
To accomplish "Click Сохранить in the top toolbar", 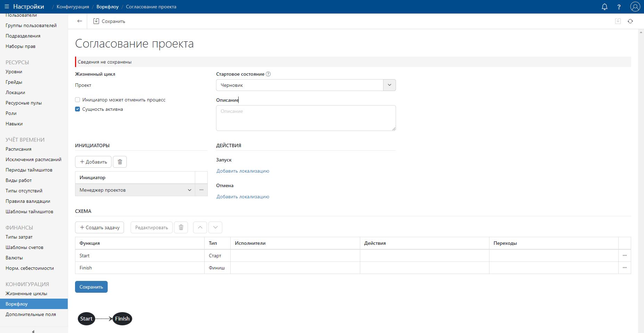I will [109, 21].
